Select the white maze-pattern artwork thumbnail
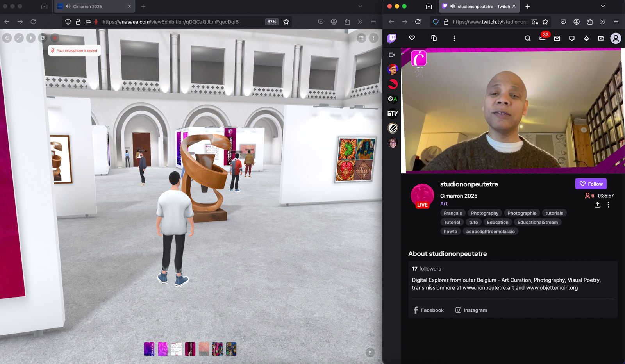The image size is (625, 364). click(x=177, y=349)
